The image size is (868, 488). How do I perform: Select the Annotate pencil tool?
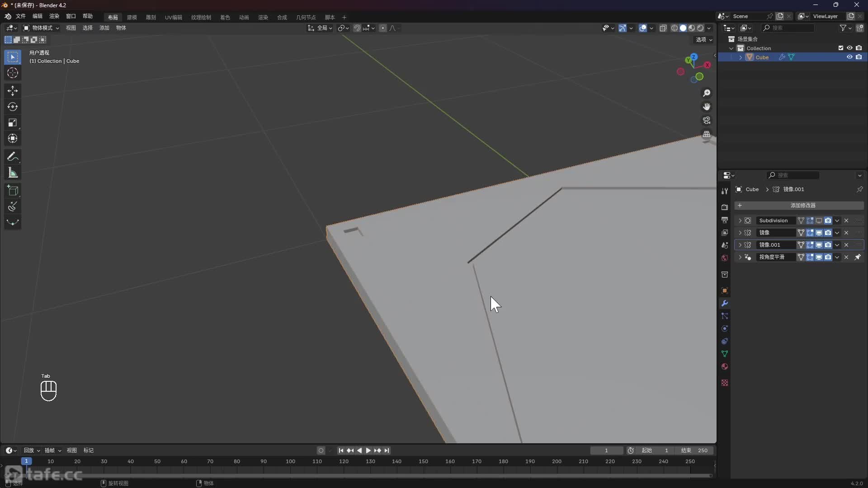(13, 157)
